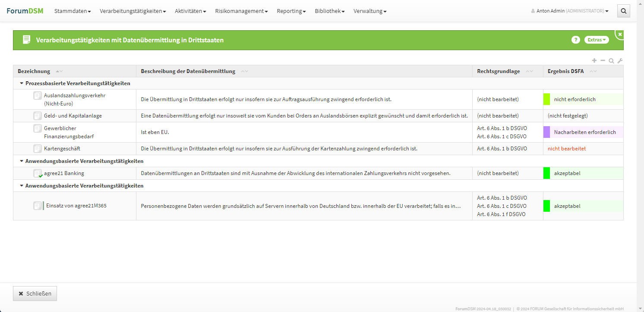
Task: Open Anton Admin user dropdown
Action: 570,11
